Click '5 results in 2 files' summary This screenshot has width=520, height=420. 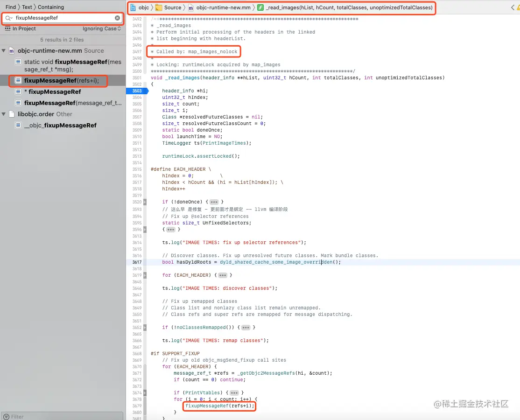[x=62, y=40]
